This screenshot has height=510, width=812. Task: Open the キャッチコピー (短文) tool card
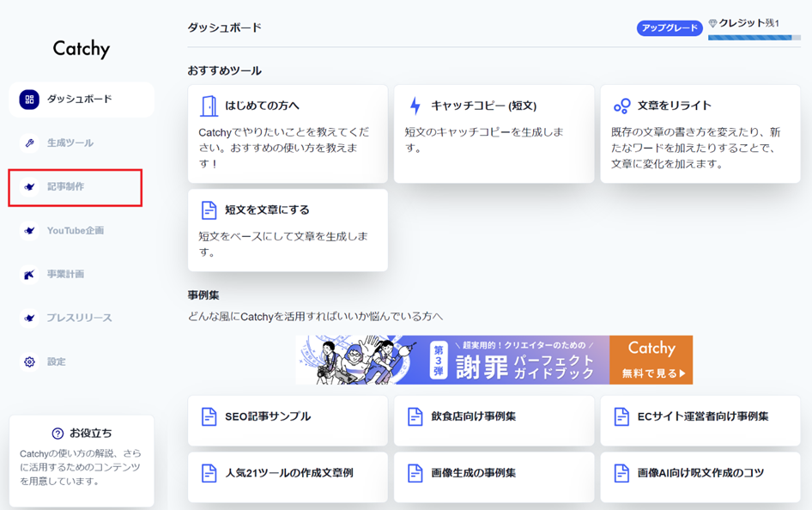point(494,134)
